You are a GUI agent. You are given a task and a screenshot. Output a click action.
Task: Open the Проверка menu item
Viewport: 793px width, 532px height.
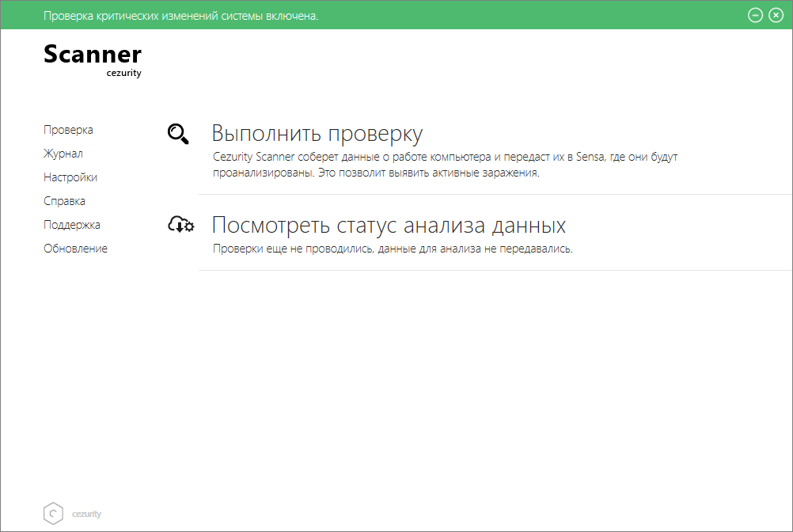[x=68, y=130]
